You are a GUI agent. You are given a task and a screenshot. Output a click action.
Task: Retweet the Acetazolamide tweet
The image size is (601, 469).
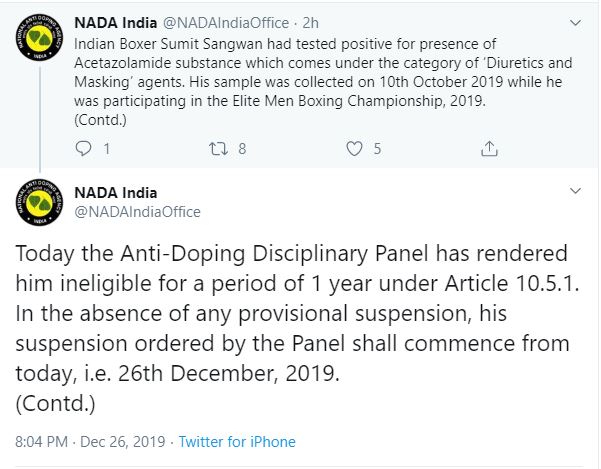coord(218,149)
